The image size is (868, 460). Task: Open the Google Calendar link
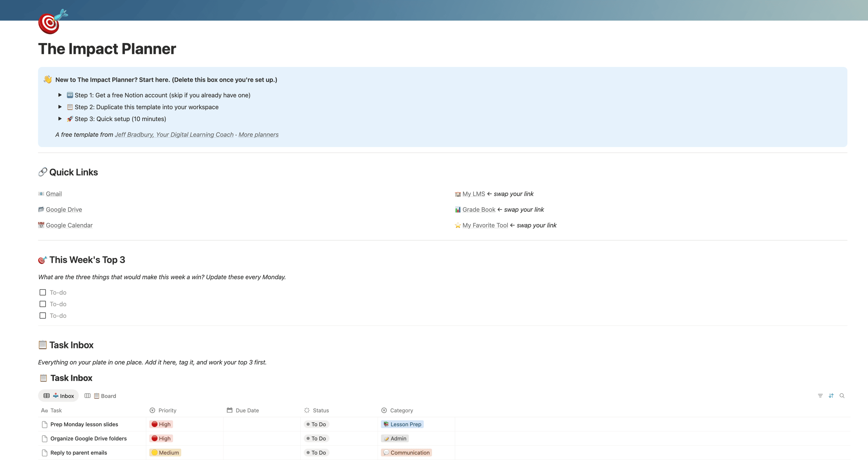click(x=69, y=225)
